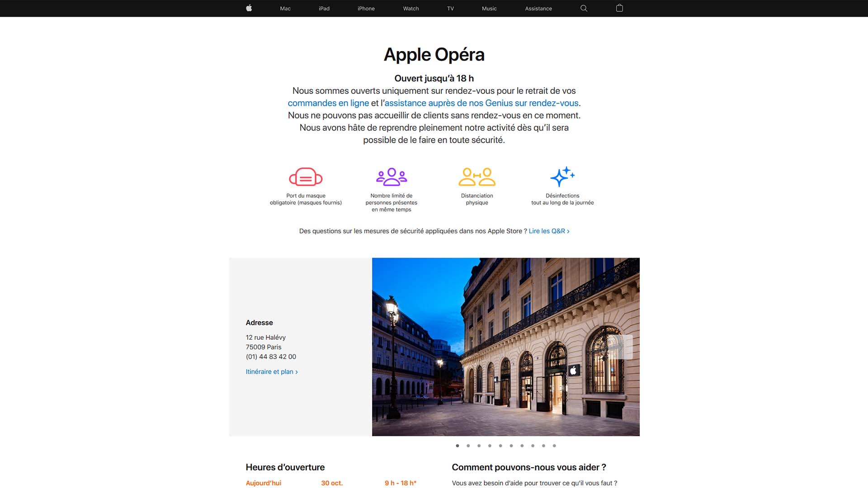Image resolution: width=868 pixels, height=488 pixels.
Task: Open the iPhone menu item
Action: coord(366,9)
